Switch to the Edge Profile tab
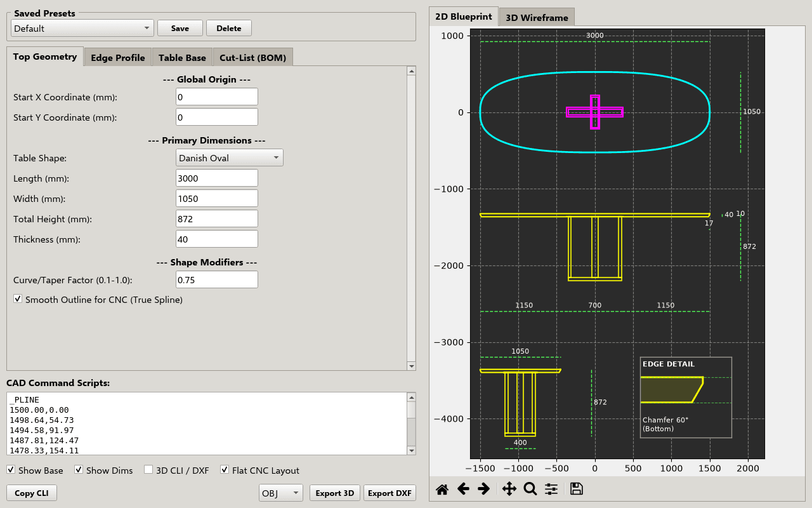This screenshot has height=508, width=812. pos(118,57)
